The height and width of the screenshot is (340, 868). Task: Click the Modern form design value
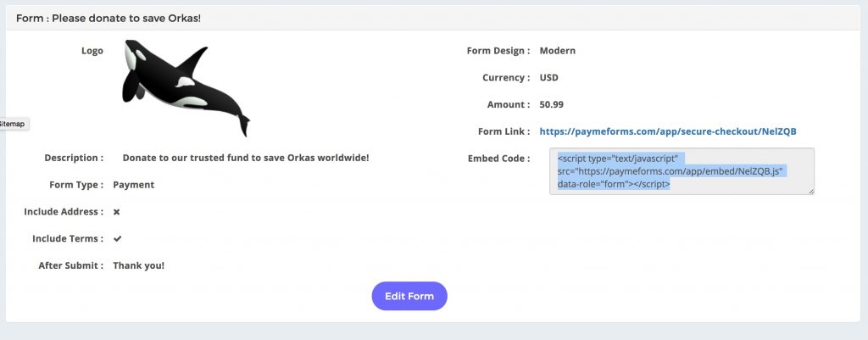point(558,51)
